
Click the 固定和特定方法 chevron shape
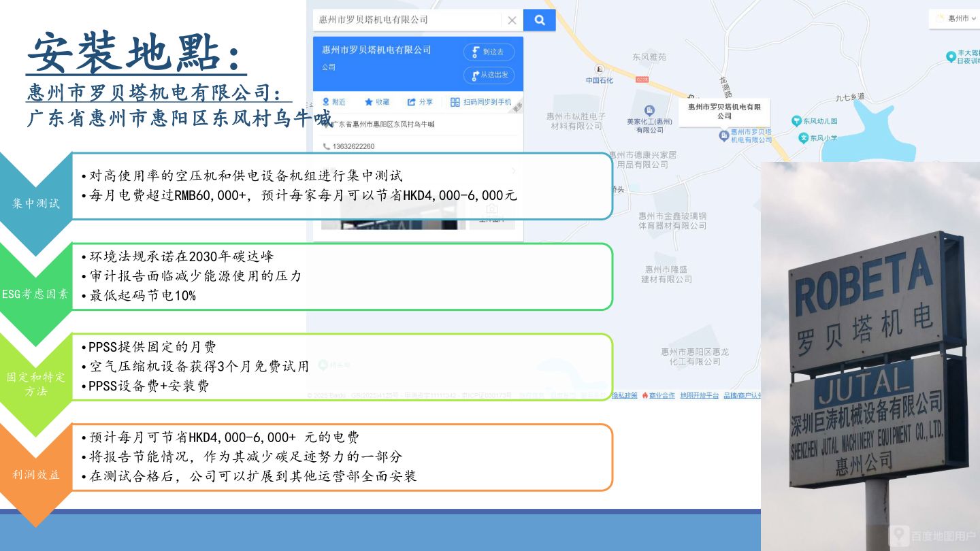(36, 385)
